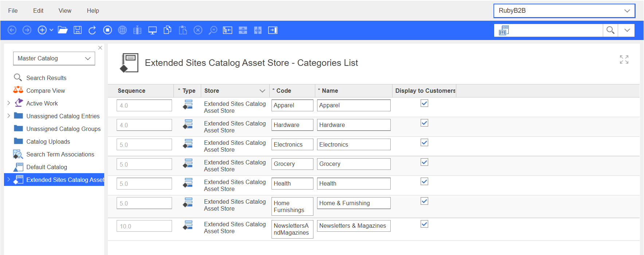Image resolution: width=644 pixels, height=255 pixels.
Task: Expand the Active Work tree node
Action: pos(9,103)
